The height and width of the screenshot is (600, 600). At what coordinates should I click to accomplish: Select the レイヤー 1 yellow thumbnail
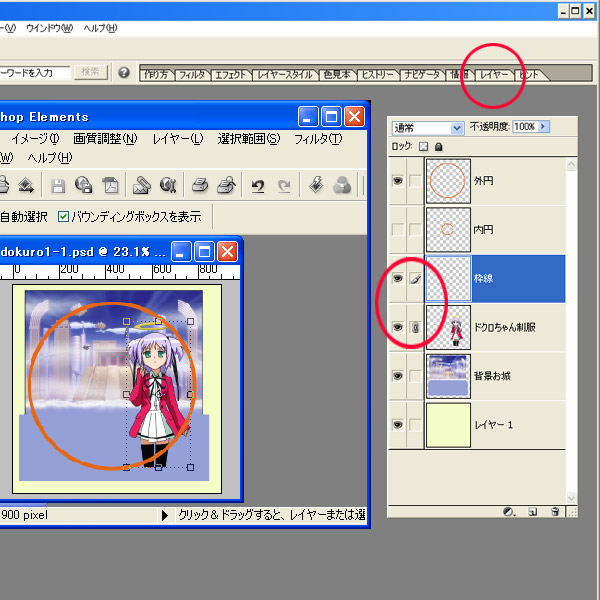coord(448,425)
